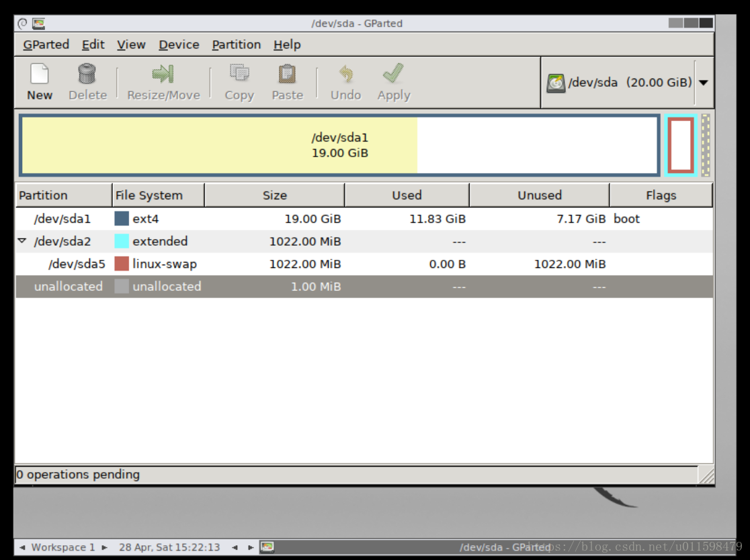Click the boot flag cell
The image size is (750, 560).
pos(626,218)
